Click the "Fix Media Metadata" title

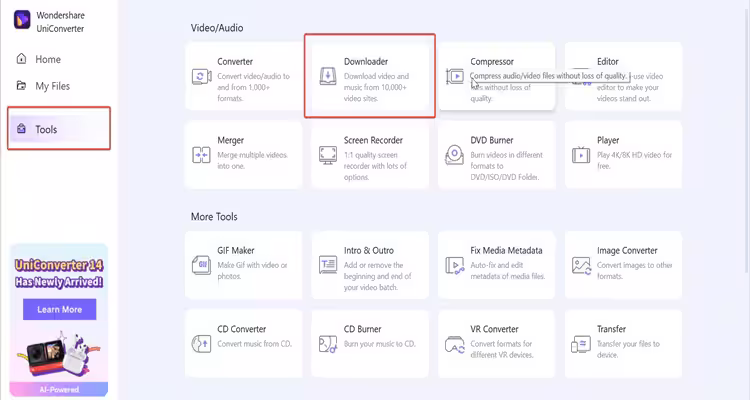[x=506, y=250]
